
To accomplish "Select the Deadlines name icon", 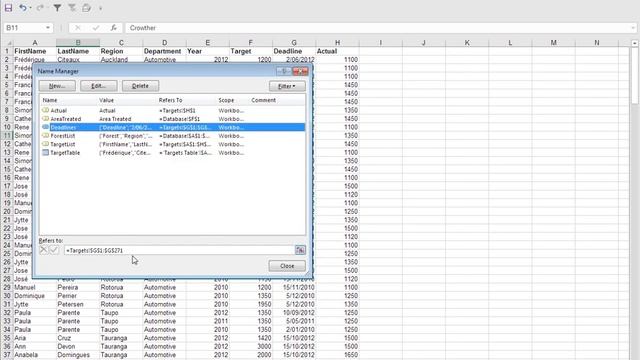I will 45,127.
